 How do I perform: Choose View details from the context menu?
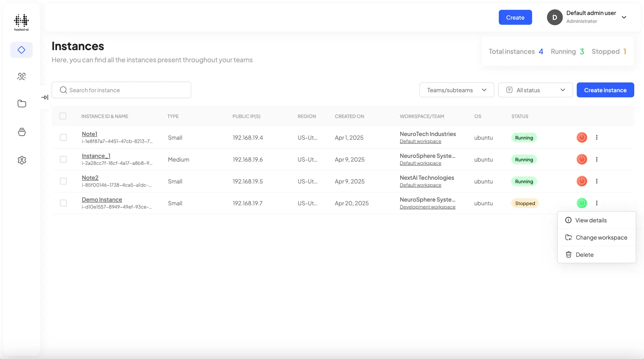click(591, 220)
